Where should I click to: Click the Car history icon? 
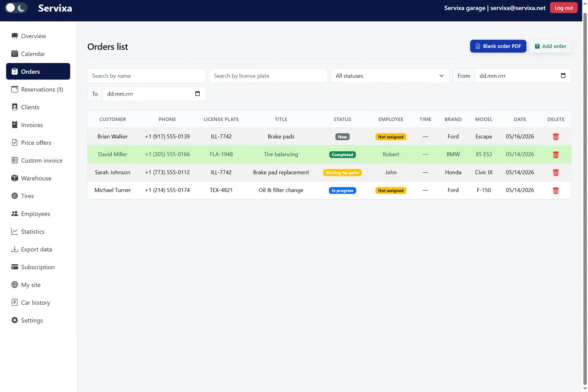(x=15, y=302)
